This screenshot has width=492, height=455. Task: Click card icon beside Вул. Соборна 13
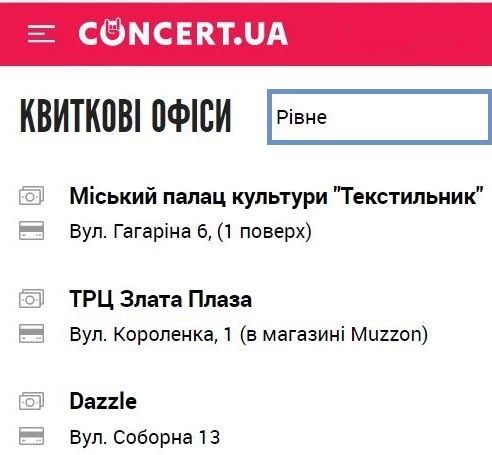pyautogui.click(x=31, y=436)
